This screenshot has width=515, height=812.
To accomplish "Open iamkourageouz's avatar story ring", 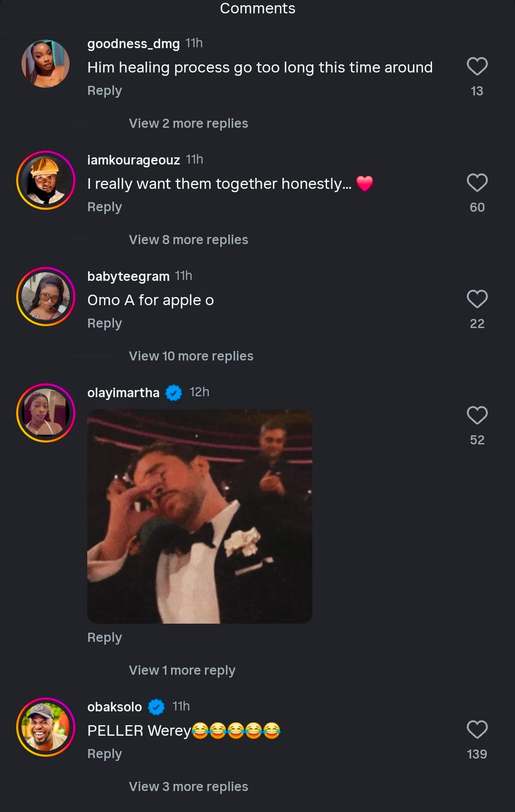I will point(46,180).
